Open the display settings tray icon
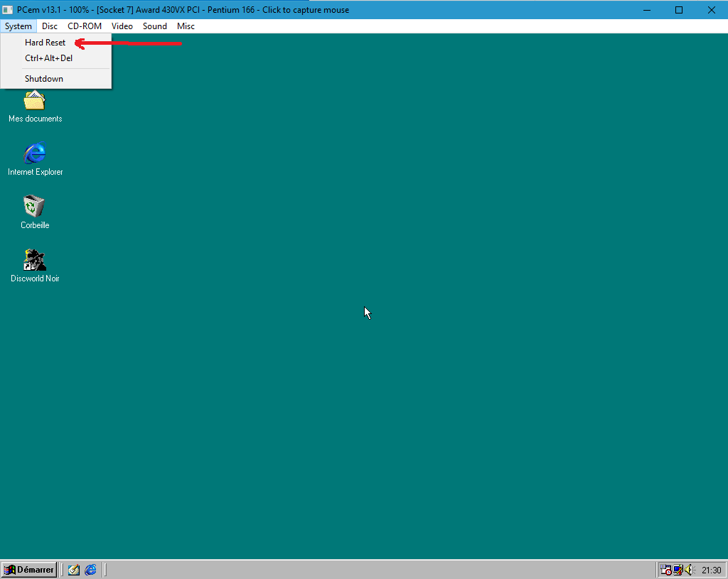Screen dimensions: 728x579 tap(678, 570)
